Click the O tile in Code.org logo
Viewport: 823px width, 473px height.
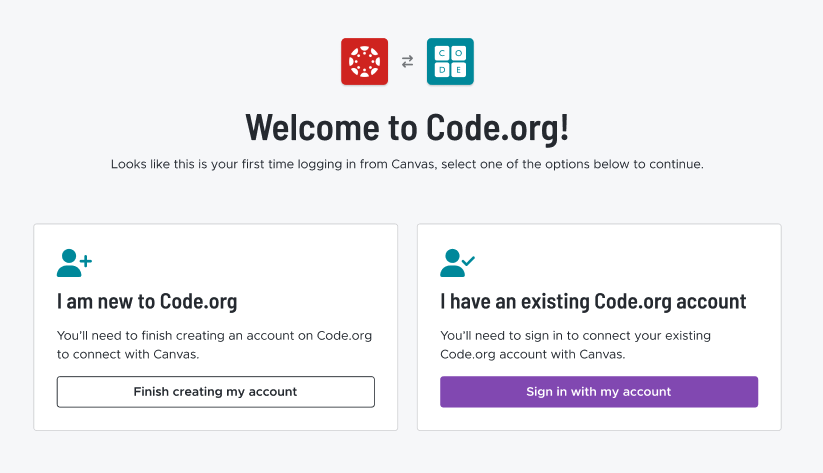459,53
